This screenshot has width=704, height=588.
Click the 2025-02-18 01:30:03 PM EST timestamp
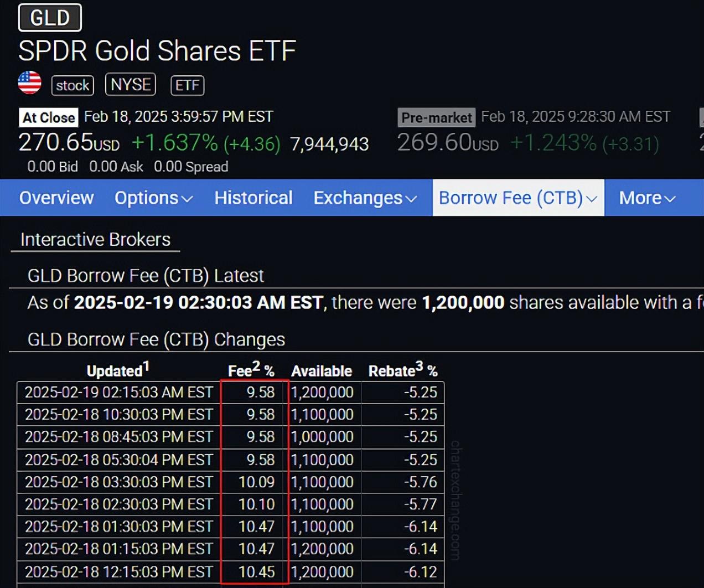point(119,527)
